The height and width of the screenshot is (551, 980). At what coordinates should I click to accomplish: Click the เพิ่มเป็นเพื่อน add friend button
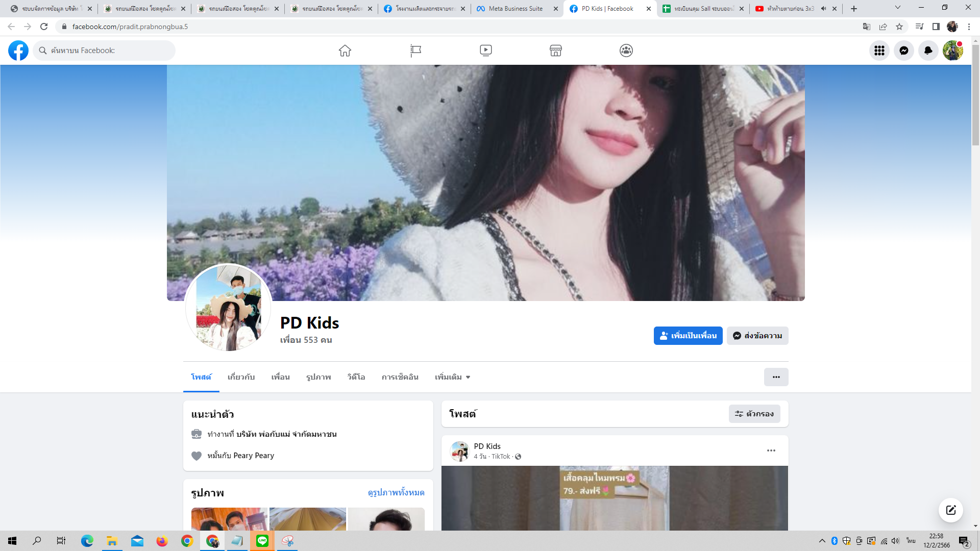pos(688,336)
